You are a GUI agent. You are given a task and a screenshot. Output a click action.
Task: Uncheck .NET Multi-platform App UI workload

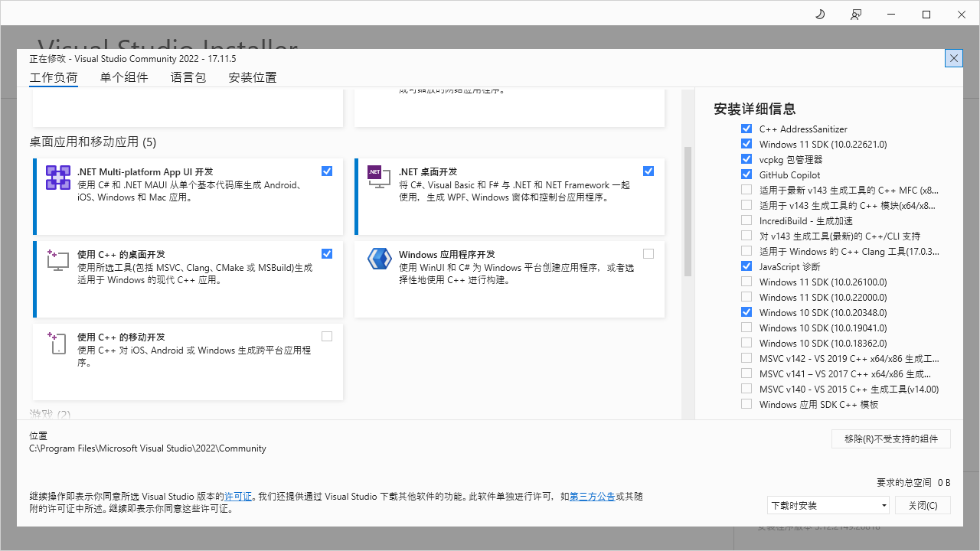(x=327, y=171)
